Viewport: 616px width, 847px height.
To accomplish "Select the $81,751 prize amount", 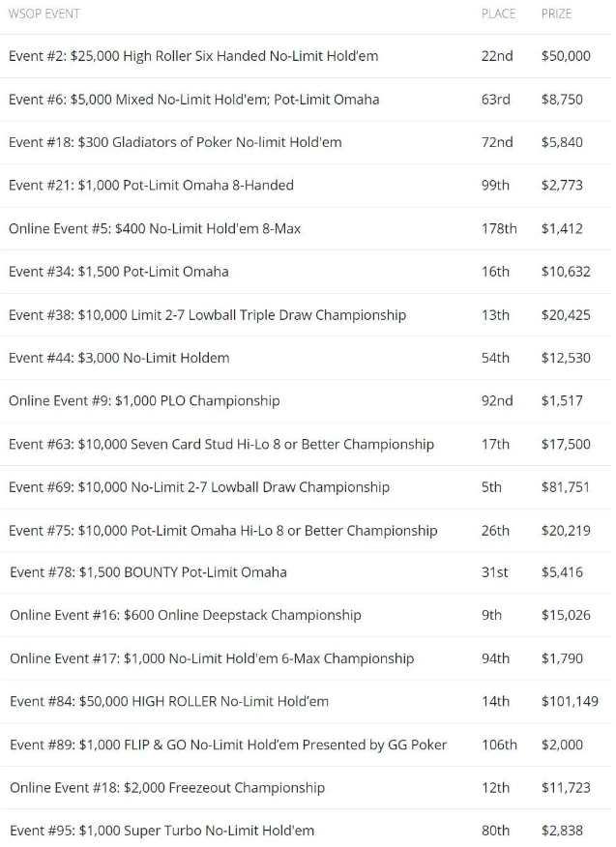I will click(x=566, y=487).
